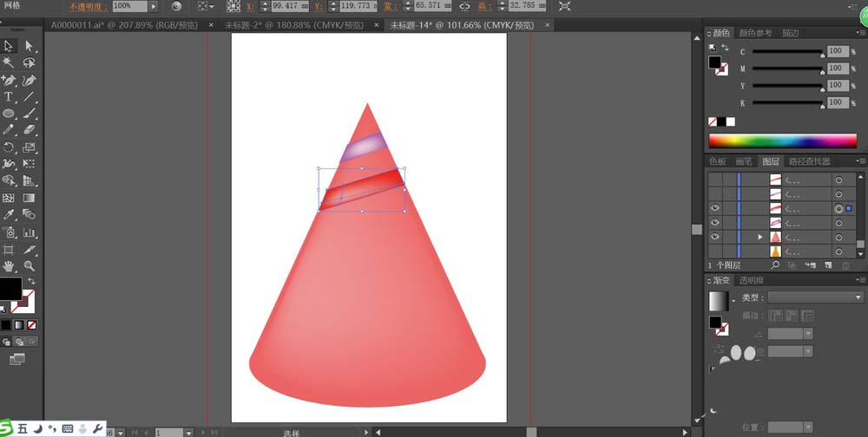Select the Zoom tool (magnifier)
Screen dimensions: 868x437
tap(29, 267)
